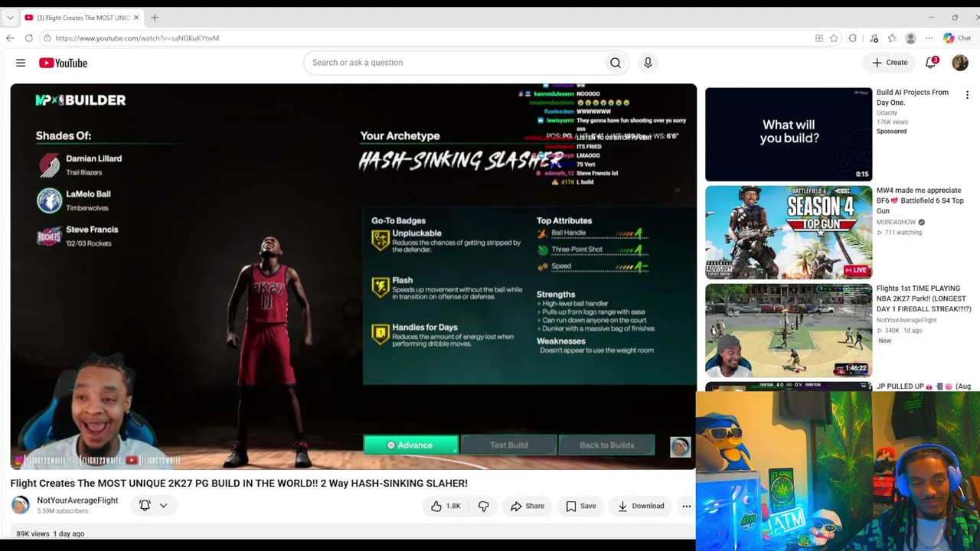Open a new browser tab

(155, 18)
